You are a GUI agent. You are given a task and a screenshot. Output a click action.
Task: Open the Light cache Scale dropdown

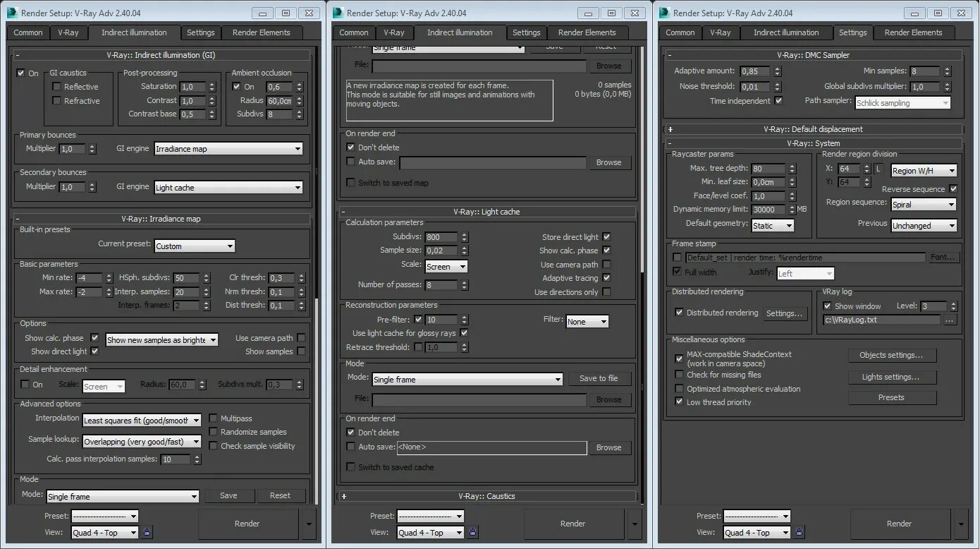point(446,267)
